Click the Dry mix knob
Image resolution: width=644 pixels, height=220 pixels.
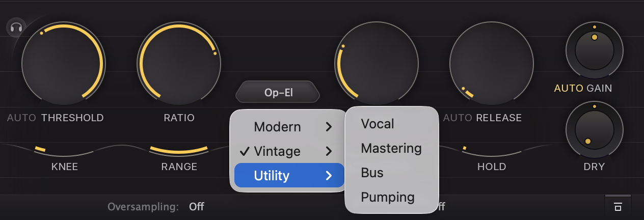point(594,130)
